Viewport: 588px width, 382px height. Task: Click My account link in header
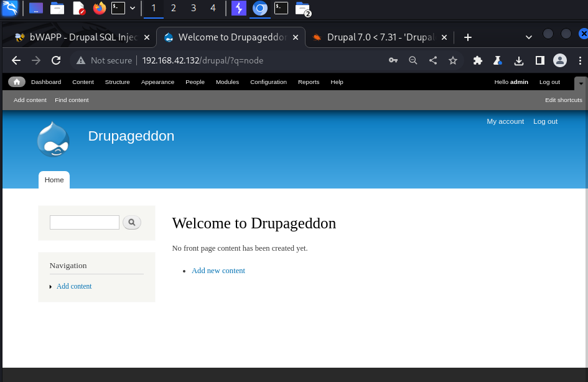click(x=505, y=121)
